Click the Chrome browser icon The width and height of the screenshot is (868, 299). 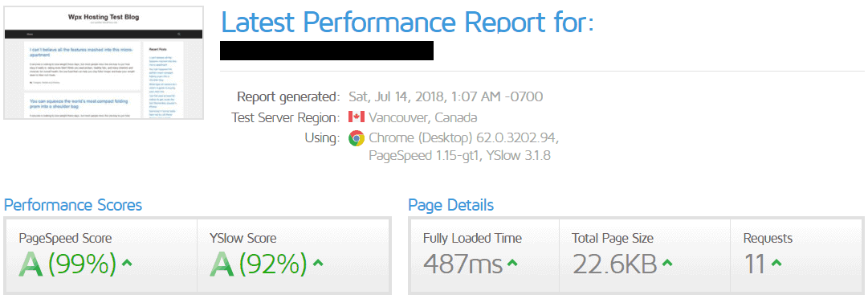[356, 138]
